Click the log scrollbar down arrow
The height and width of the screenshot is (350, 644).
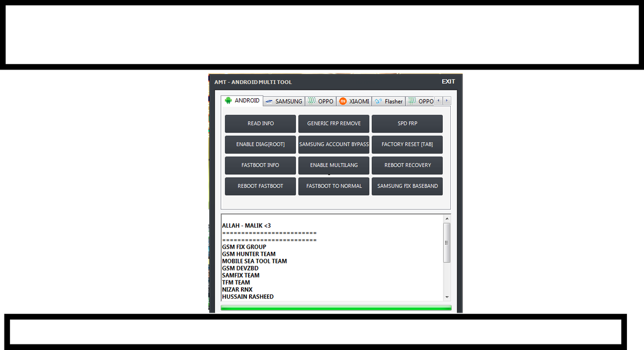coord(447,297)
